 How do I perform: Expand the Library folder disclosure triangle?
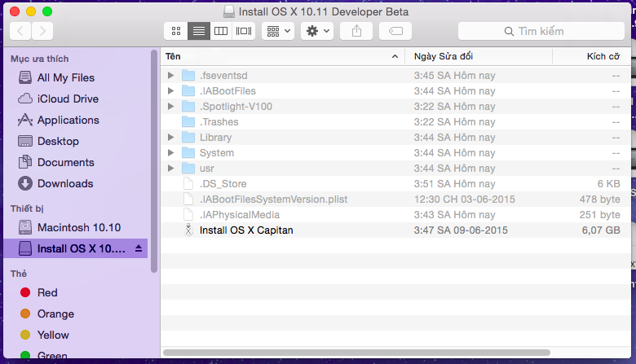pyautogui.click(x=170, y=138)
